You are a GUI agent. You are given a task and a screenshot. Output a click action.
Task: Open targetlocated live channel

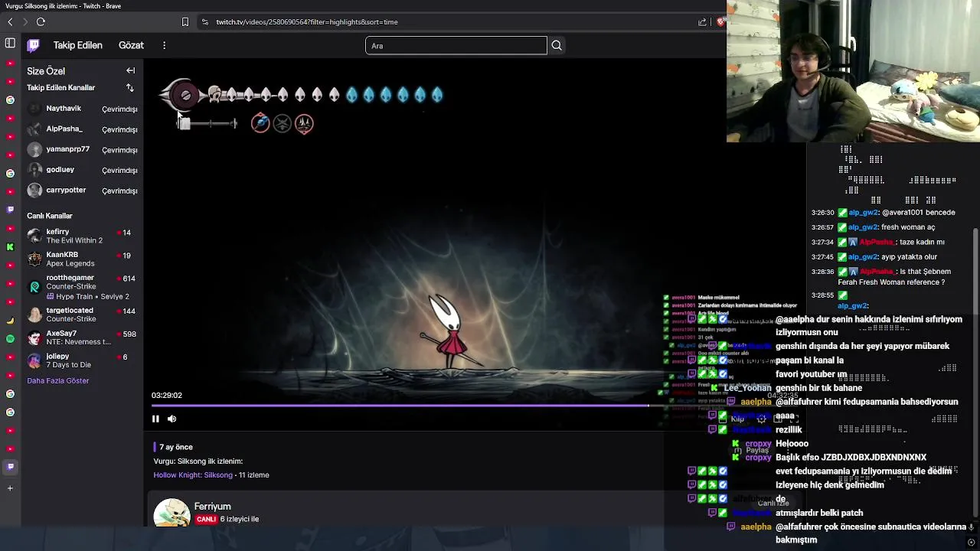pos(82,315)
